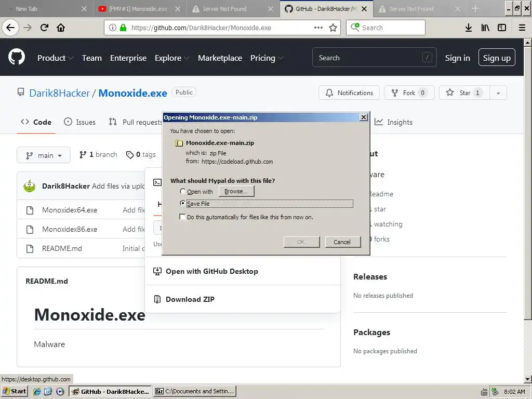This screenshot has height=399, width=532.
Task: Open README.md in the file list
Action: pyautogui.click(x=62, y=249)
